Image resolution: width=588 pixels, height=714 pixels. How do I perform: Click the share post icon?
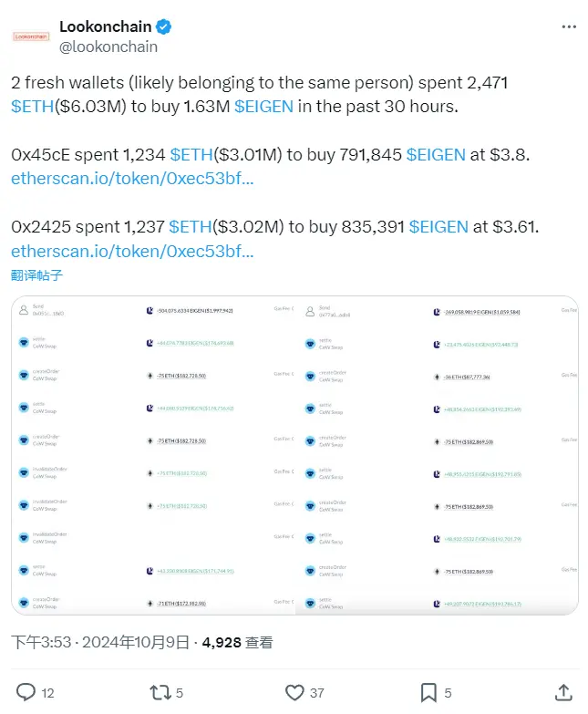point(563,691)
